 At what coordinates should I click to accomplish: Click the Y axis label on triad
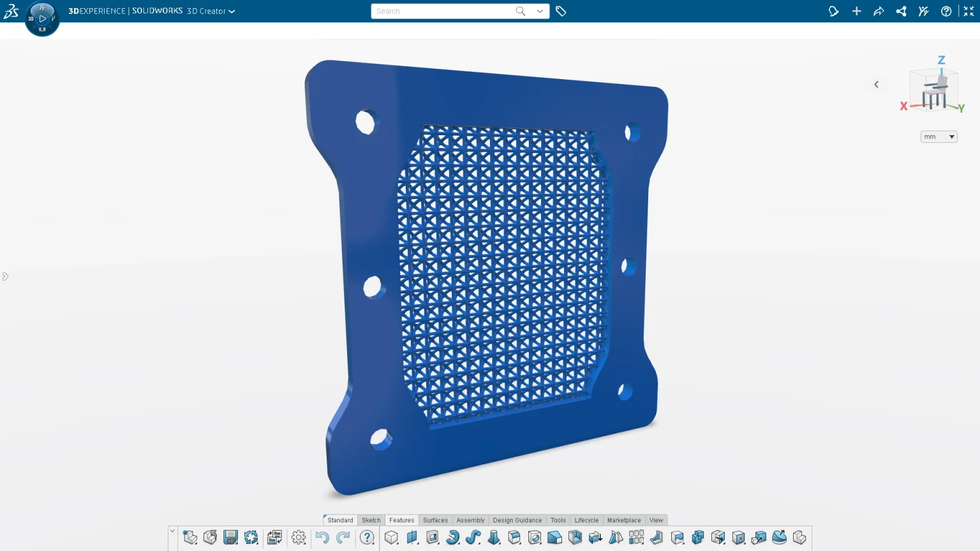click(x=961, y=108)
